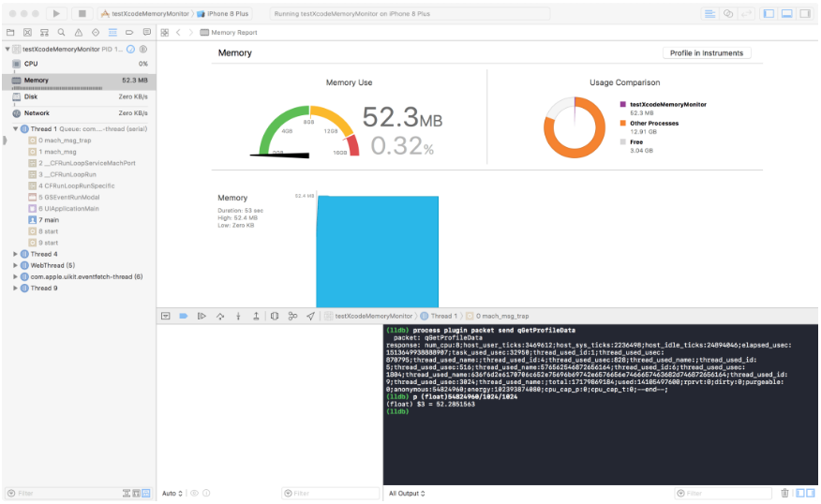Expand Thread 9 disclosure triangle
This screenshot has height=504, width=821.
[x=16, y=289]
